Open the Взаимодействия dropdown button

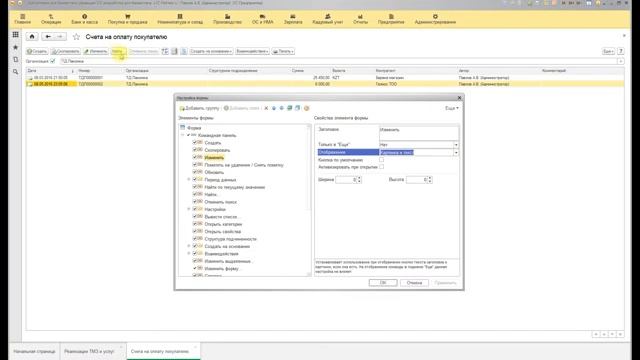pyautogui.click(x=252, y=51)
